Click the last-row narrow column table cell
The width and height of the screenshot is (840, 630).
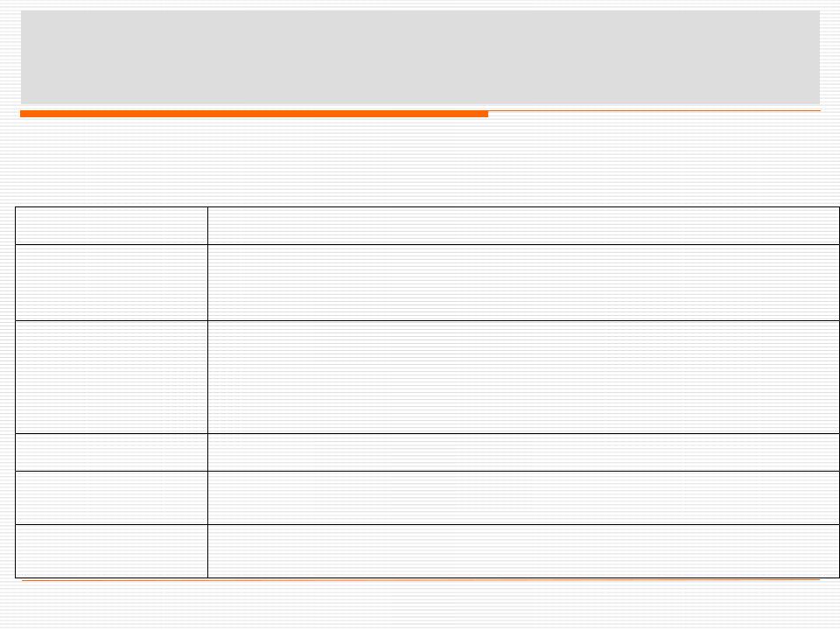coord(111,551)
